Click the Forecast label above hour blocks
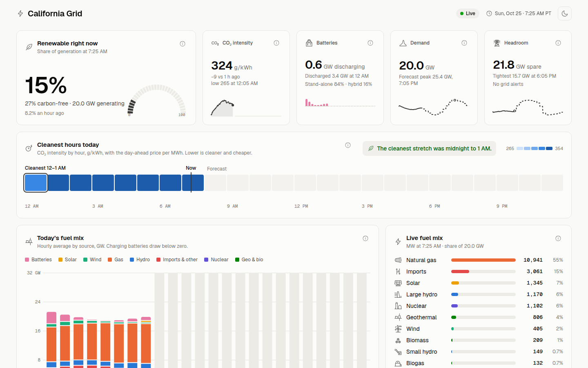The width and height of the screenshot is (588, 368). coord(217,169)
